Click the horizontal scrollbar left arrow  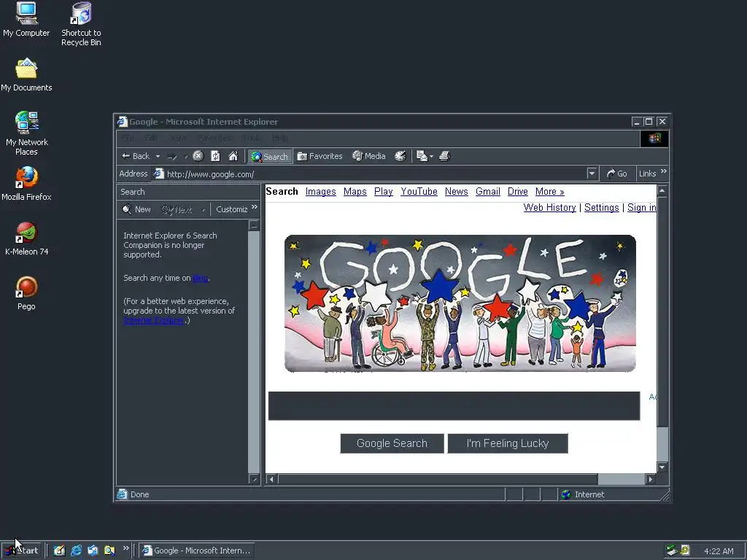point(271,479)
